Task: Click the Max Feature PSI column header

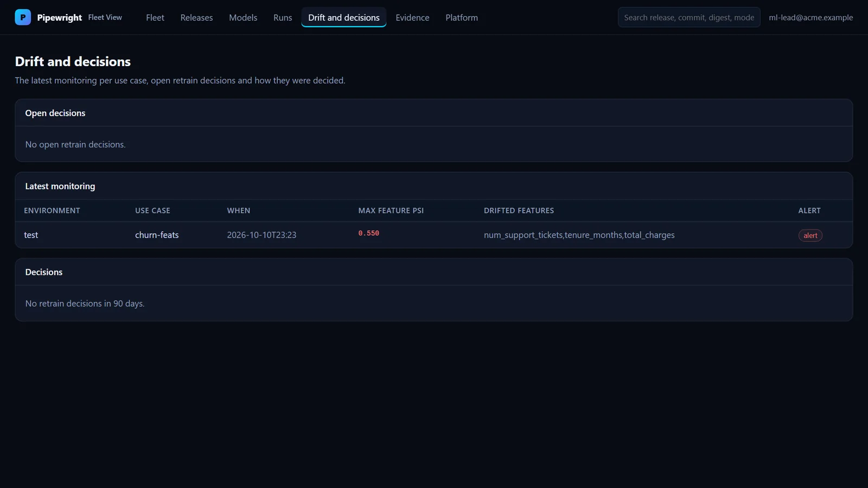Action: [x=391, y=210]
